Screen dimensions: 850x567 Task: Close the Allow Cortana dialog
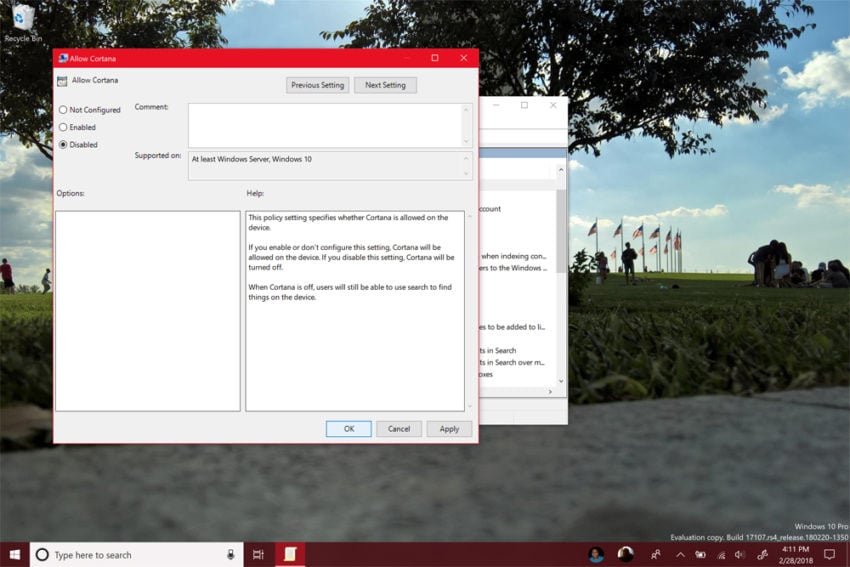click(x=463, y=58)
